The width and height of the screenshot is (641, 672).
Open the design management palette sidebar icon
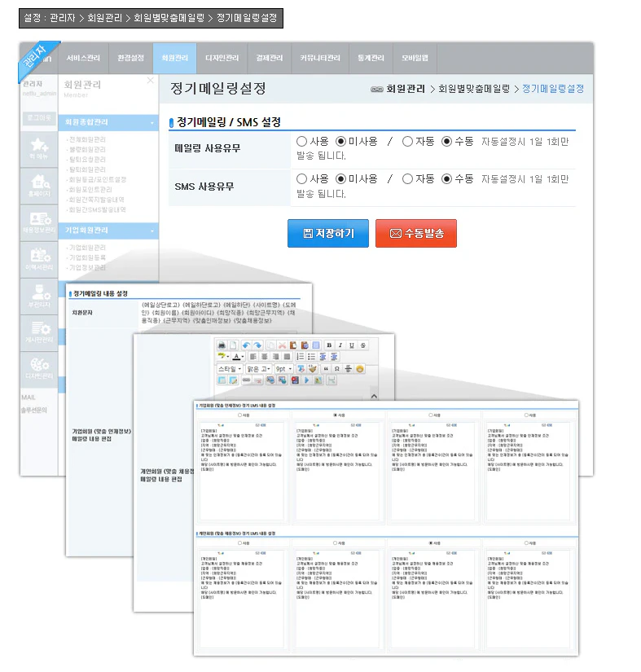pos(39,368)
